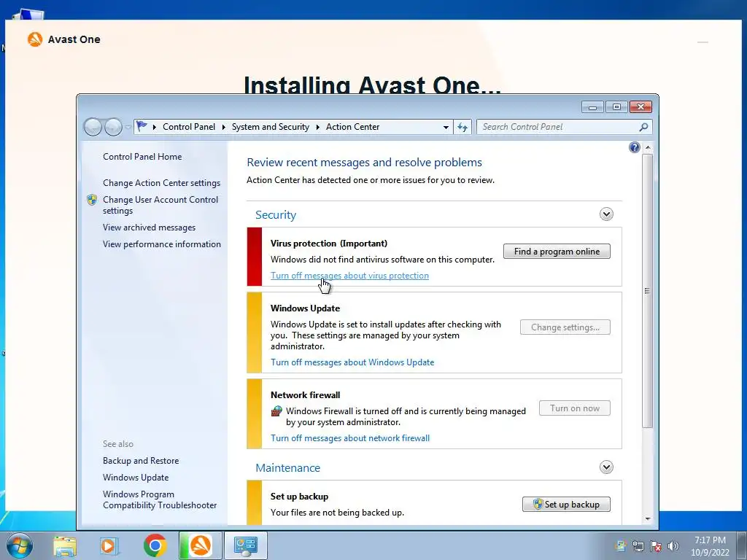Image resolution: width=747 pixels, height=560 pixels.
Task: Open the recent pages dropdown arrow
Action: (x=128, y=127)
